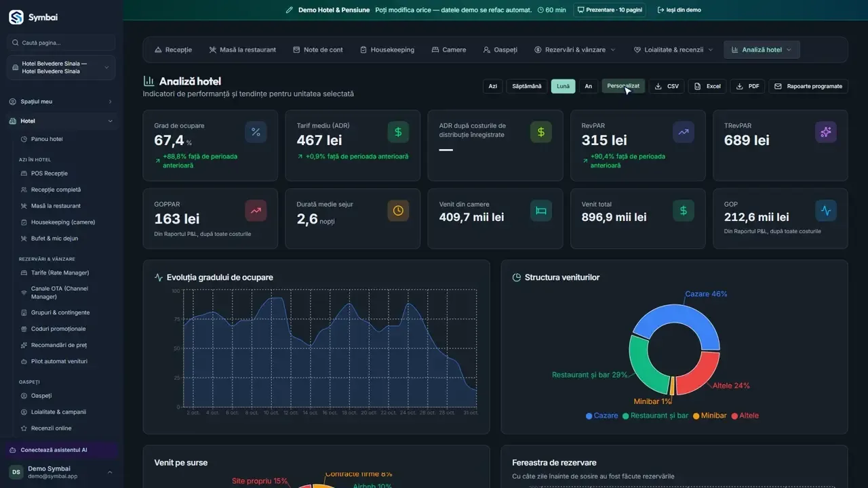Switch to the Masă la restaurant tab
This screenshot has height=488, width=868.
[x=243, y=49]
